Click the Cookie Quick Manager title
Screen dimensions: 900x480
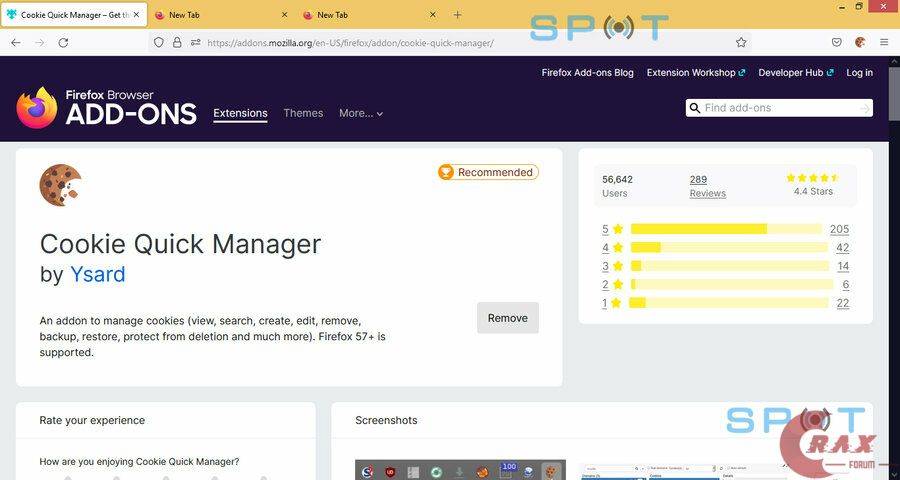180,244
